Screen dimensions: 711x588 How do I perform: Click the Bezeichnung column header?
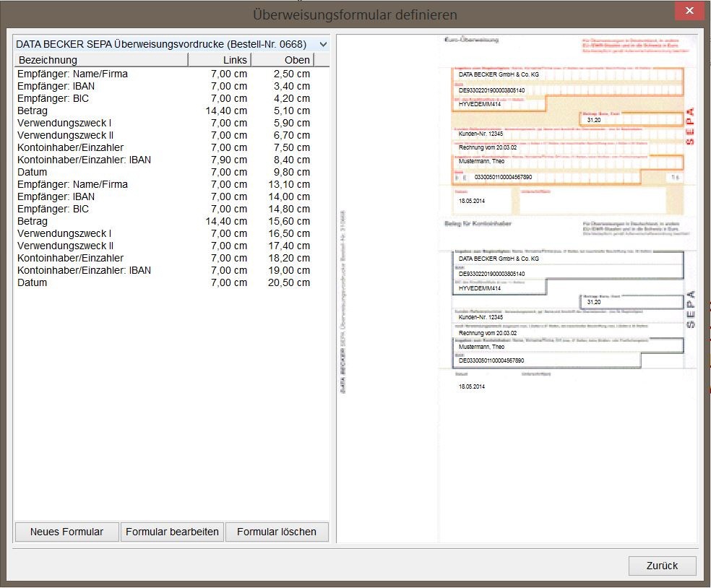point(101,60)
